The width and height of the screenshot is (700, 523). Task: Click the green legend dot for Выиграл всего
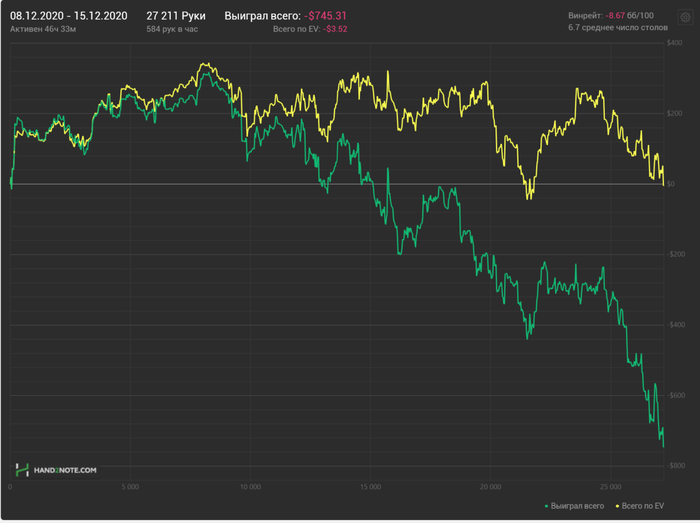547,506
